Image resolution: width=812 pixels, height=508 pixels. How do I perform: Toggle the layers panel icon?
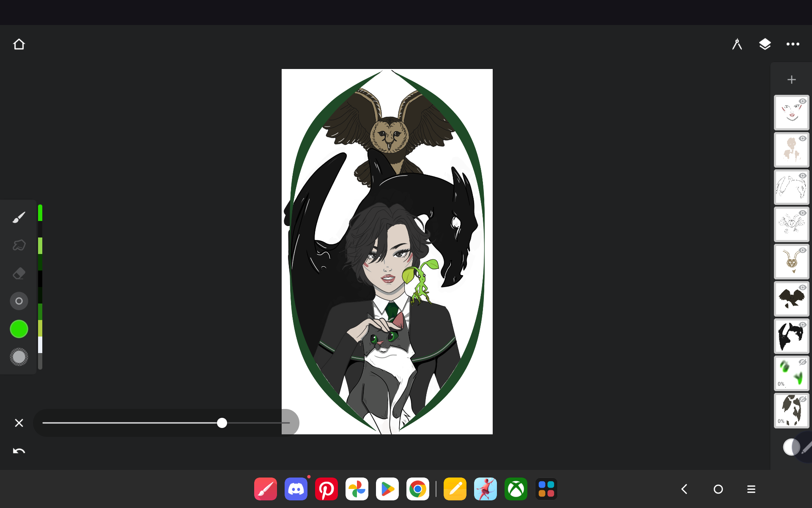765,44
